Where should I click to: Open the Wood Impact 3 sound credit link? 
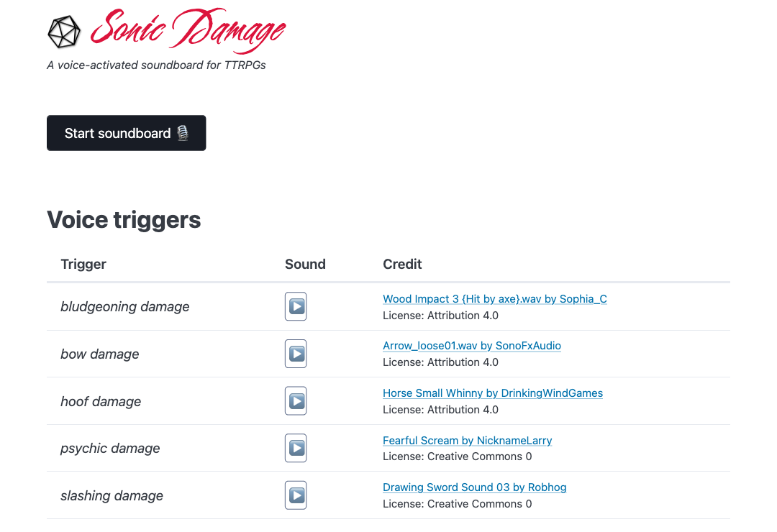coord(494,298)
